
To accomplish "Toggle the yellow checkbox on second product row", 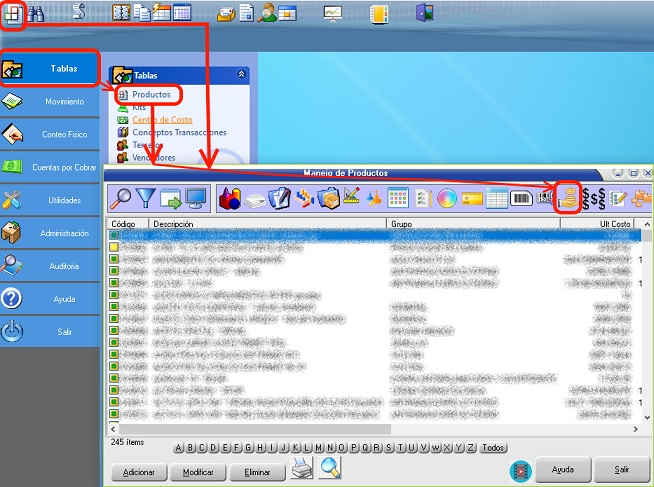I will click(x=114, y=247).
